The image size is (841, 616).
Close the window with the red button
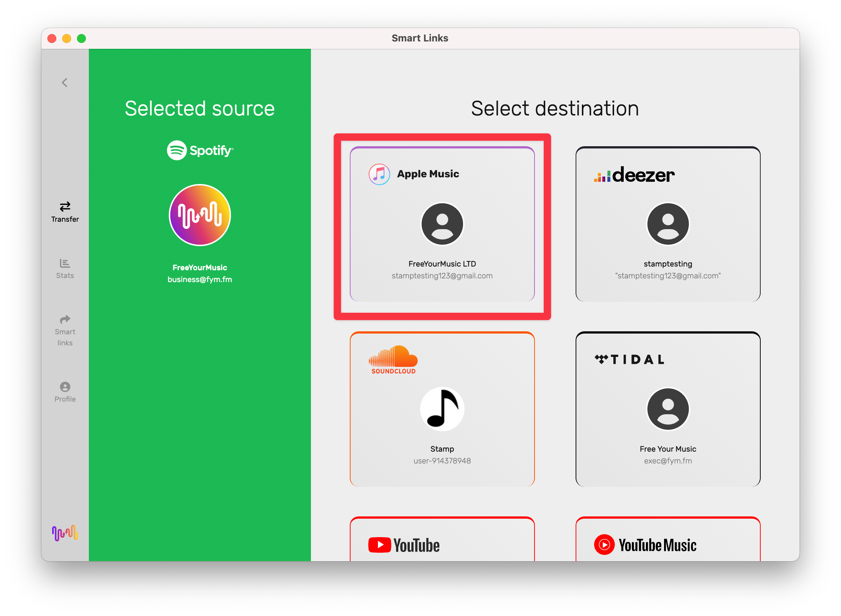tap(52, 38)
